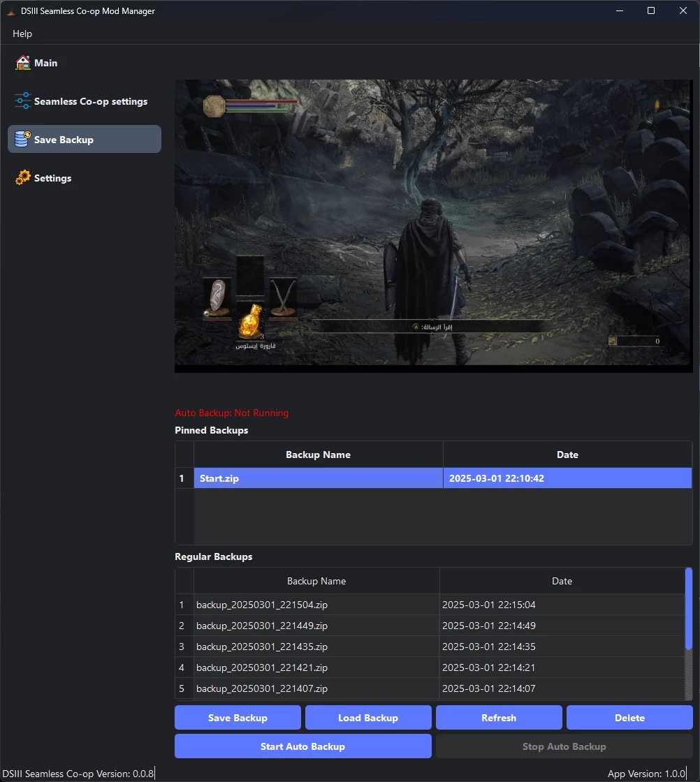Image resolution: width=700 pixels, height=782 pixels.
Task: Select pinned backup Start.zip
Action: [x=319, y=478]
